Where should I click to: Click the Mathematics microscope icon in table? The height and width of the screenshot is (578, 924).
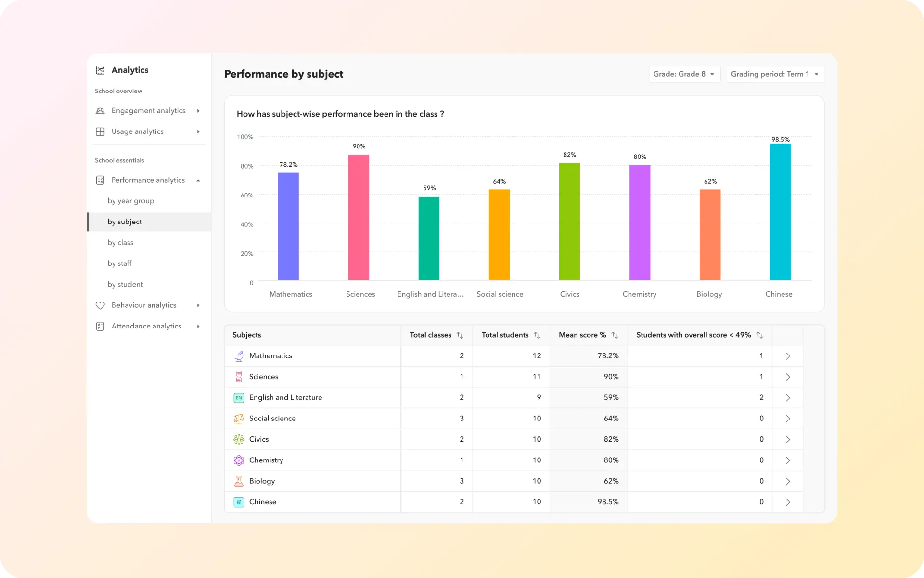tap(239, 356)
